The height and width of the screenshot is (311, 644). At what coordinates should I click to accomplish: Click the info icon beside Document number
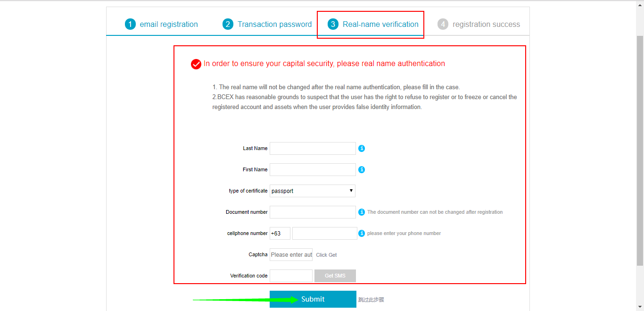[362, 212]
